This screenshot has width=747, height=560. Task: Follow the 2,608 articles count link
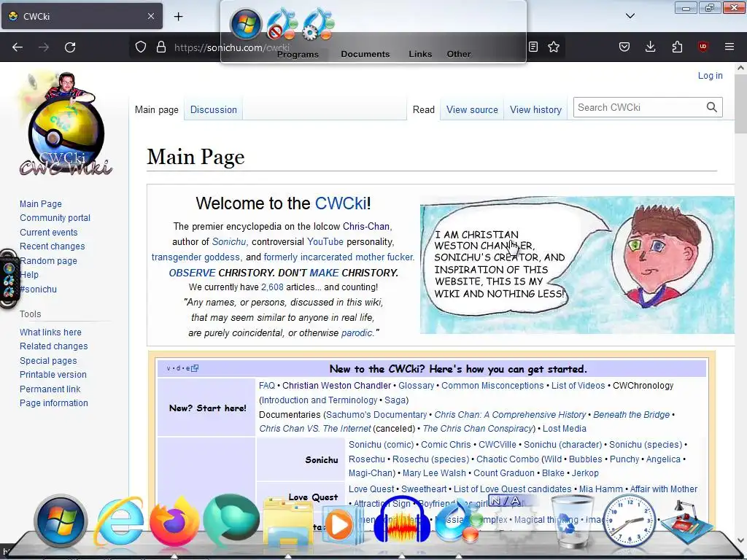[x=272, y=287]
